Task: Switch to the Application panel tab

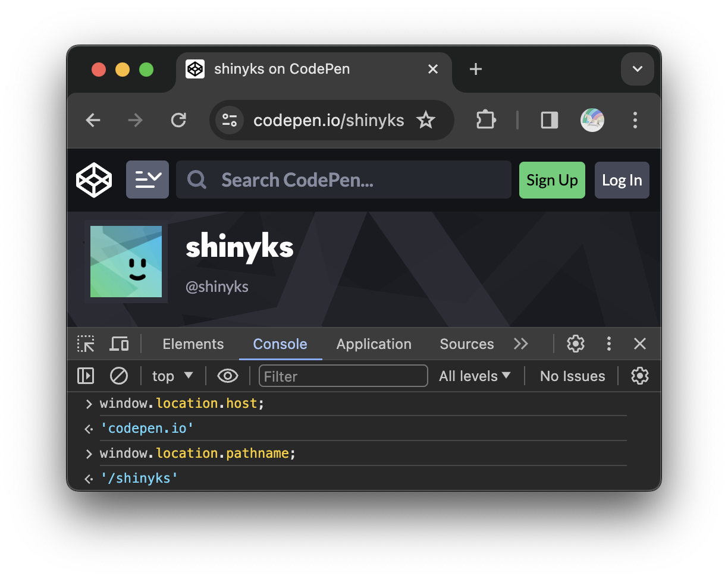Action: click(374, 344)
